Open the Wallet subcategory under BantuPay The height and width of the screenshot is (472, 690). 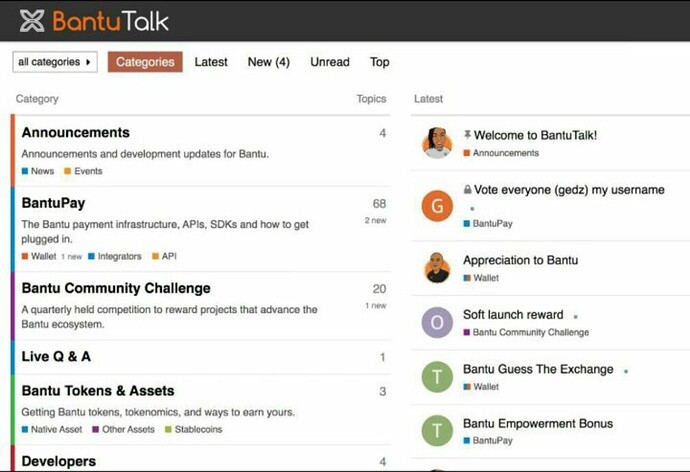point(39,256)
